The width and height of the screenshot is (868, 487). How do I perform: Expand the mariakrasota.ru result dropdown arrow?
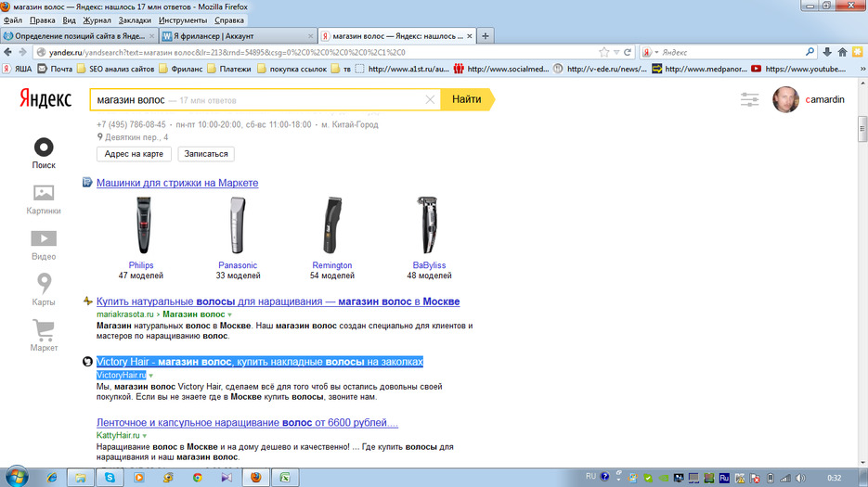click(x=229, y=314)
